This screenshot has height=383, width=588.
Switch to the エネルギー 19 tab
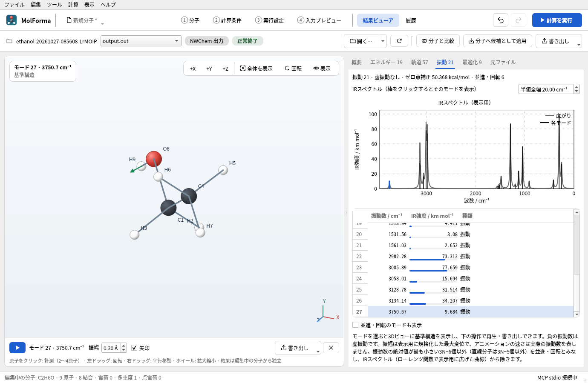386,62
